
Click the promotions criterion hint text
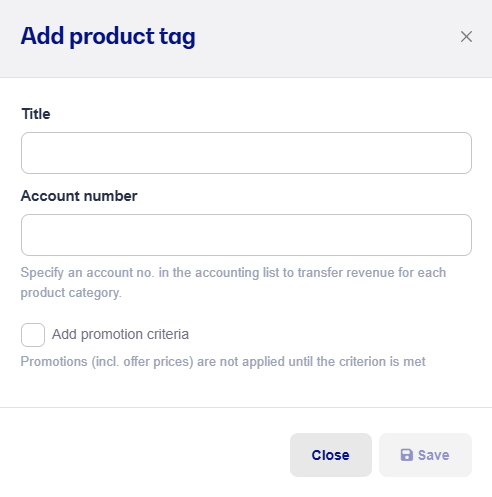[223, 362]
